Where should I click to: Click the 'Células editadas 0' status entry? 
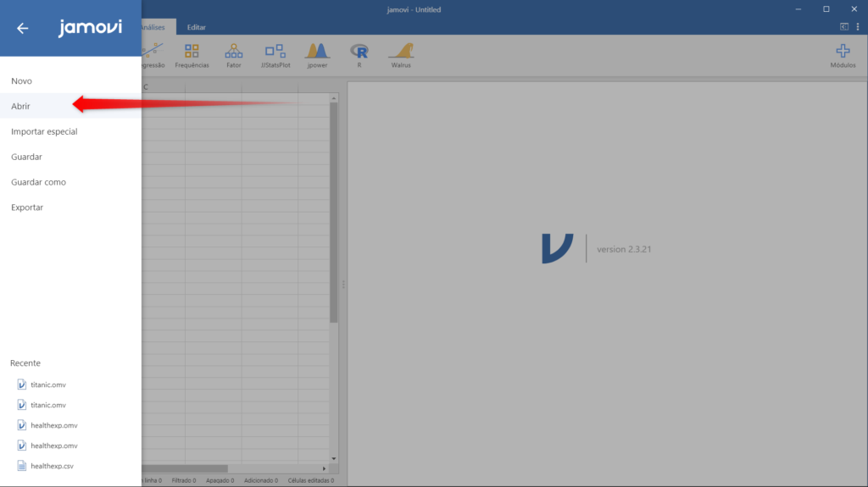[310, 480]
